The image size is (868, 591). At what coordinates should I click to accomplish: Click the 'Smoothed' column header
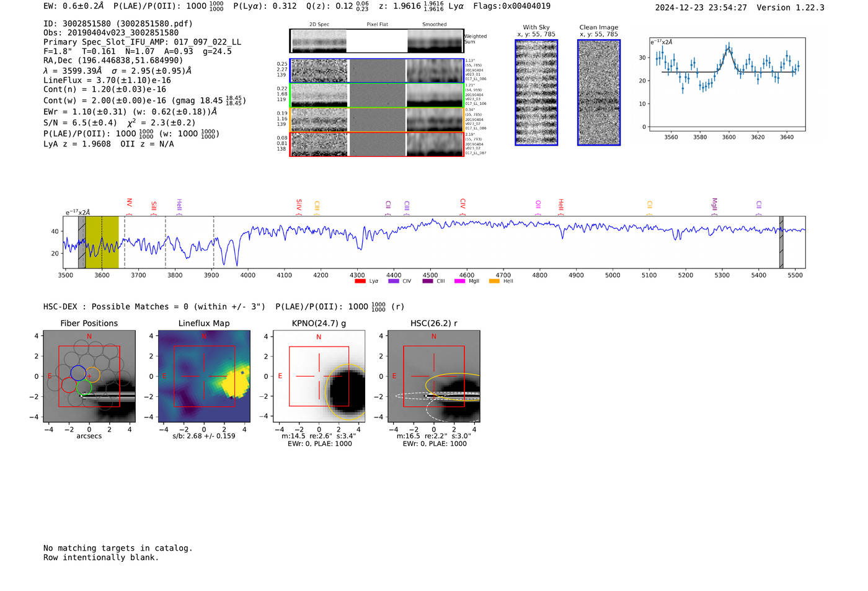(x=435, y=24)
